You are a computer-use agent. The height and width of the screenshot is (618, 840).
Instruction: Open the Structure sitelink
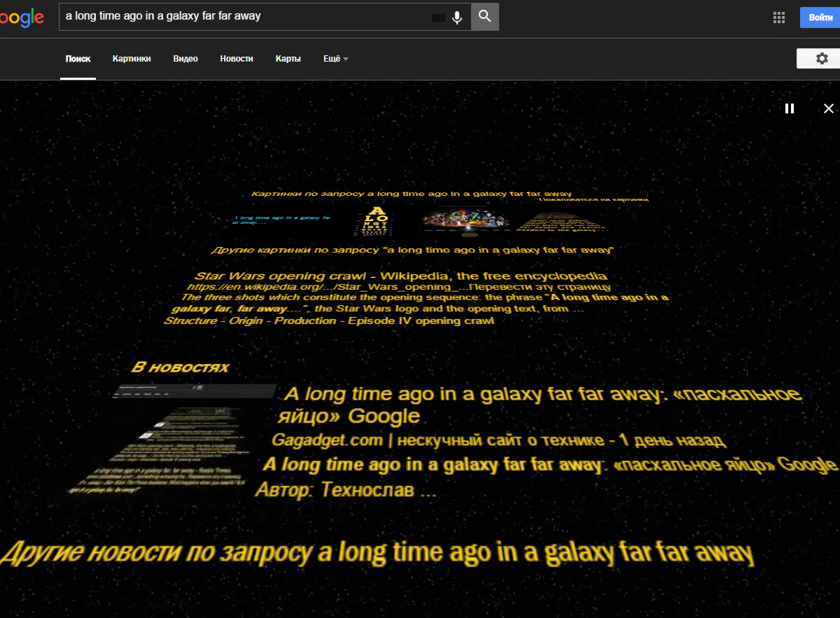190,321
